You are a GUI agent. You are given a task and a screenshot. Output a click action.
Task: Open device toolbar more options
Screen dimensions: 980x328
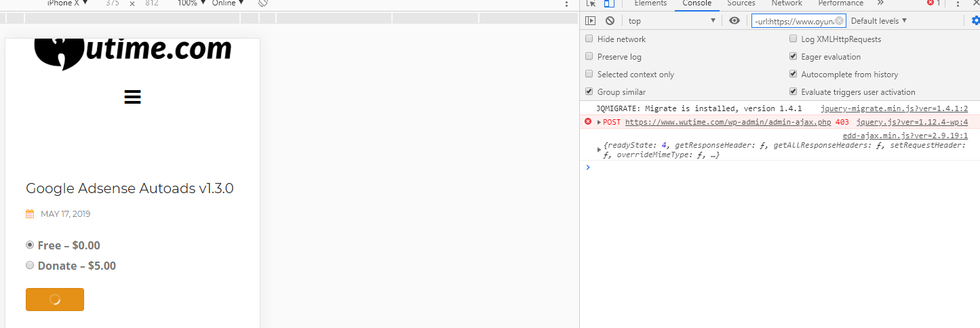tap(567, 4)
